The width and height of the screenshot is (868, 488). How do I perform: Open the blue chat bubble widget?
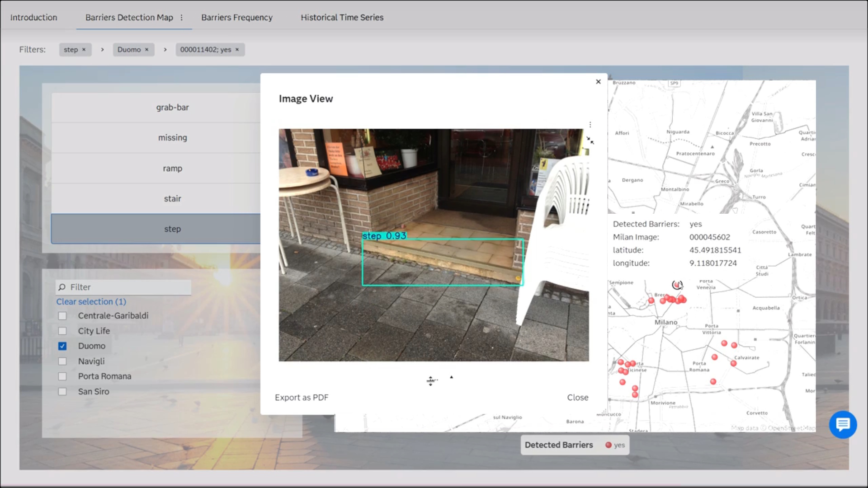click(x=843, y=424)
